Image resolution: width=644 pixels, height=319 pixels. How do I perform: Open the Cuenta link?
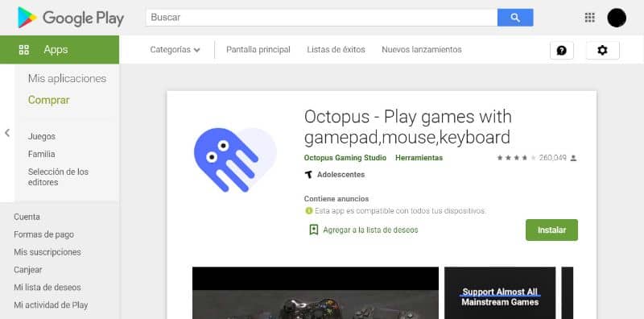click(27, 217)
